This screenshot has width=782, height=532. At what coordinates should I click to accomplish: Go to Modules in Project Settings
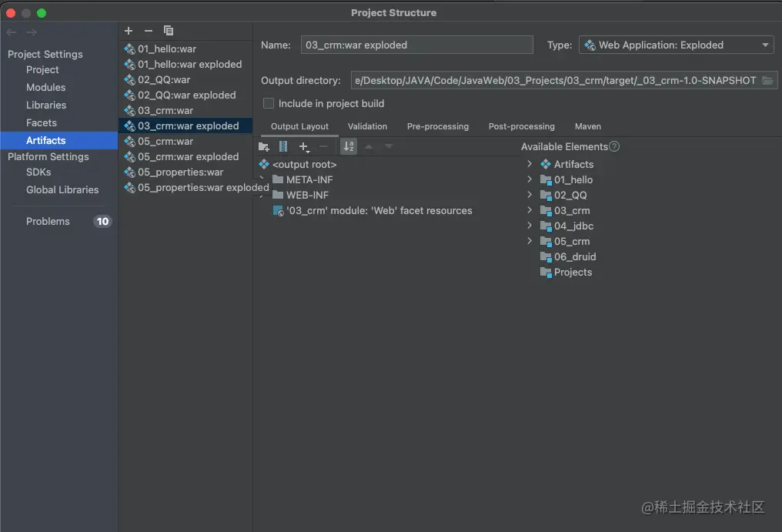pos(46,87)
